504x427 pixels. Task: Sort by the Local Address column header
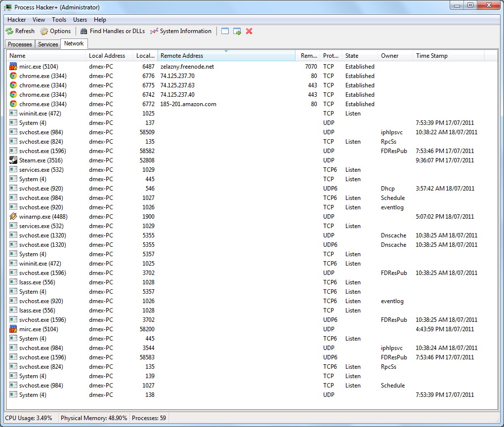pyautogui.click(x=109, y=56)
